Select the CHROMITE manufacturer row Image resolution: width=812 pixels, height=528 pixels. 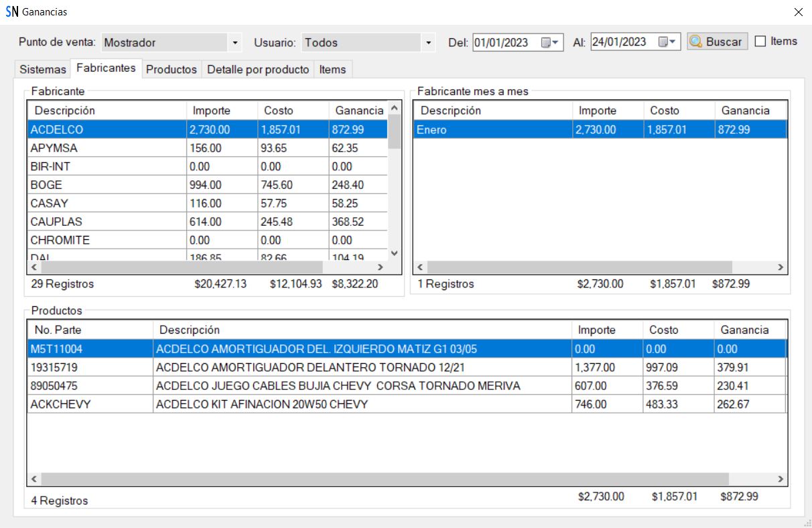208,240
